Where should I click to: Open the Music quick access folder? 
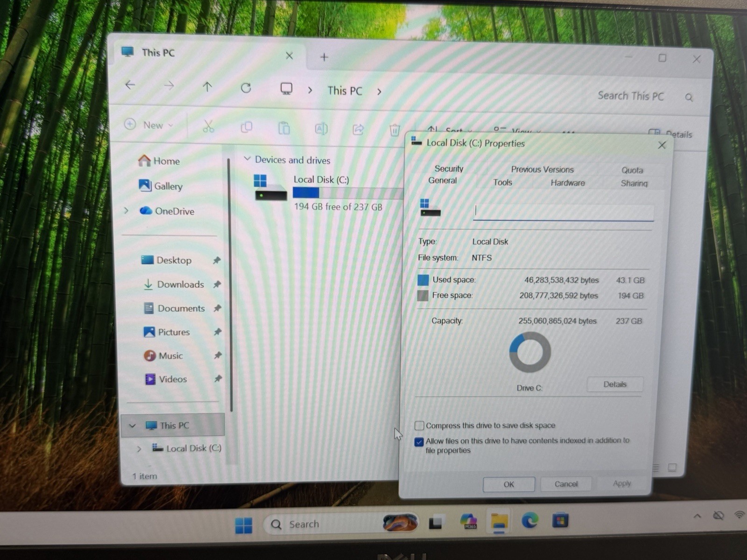tap(163, 356)
